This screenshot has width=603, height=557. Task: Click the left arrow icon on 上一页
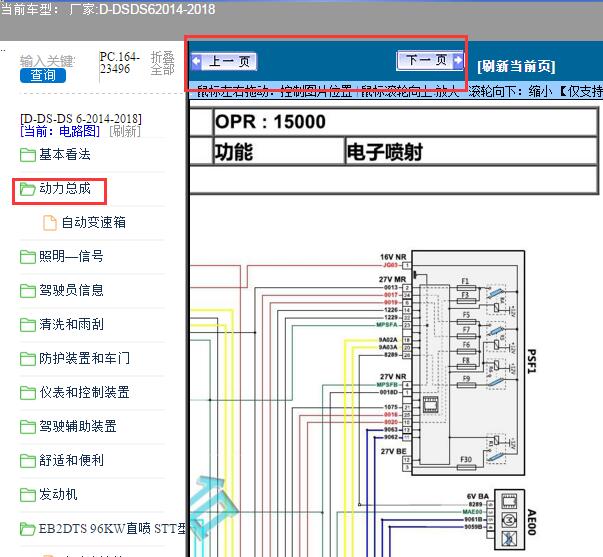197,61
